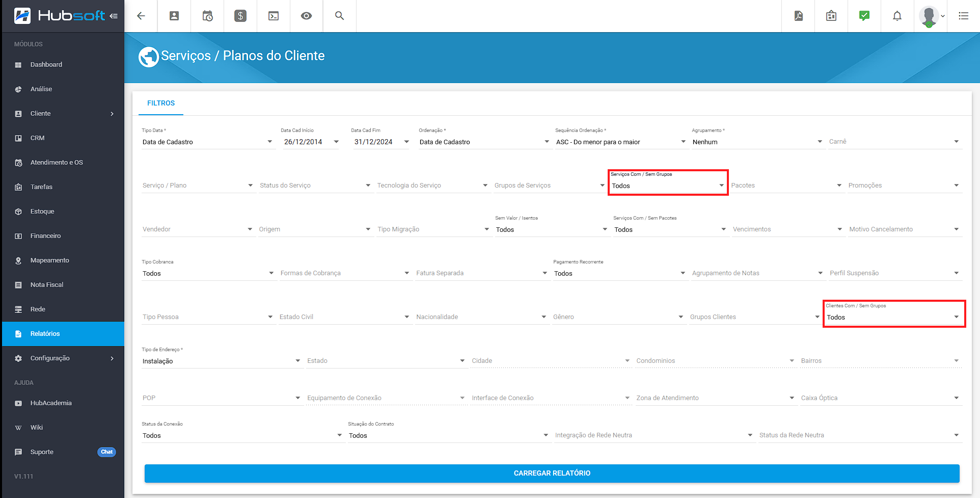Open Status da Rede Neutra dropdown

tap(860, 435)
